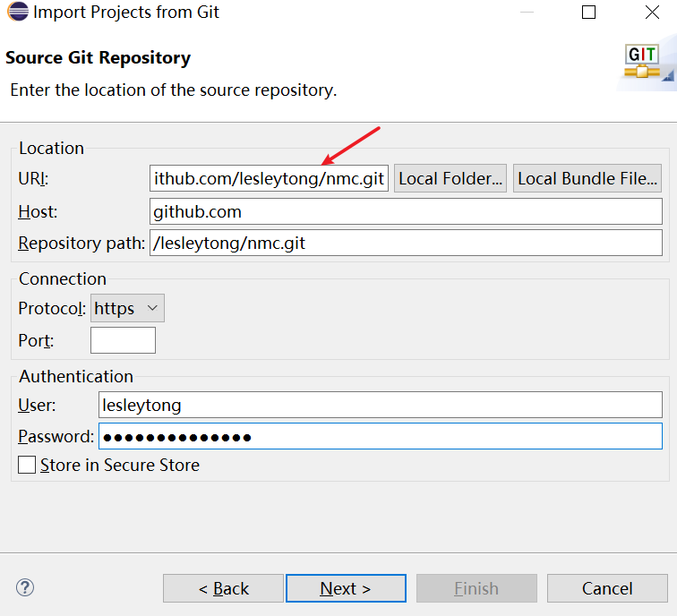Minimize the Import Projects dialog
This screenshot has width=677, height=616.
527,12
